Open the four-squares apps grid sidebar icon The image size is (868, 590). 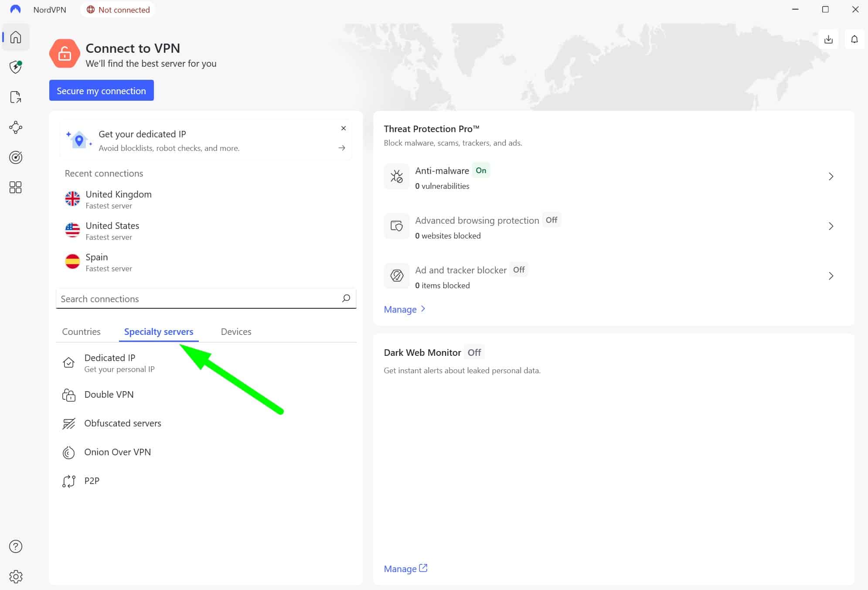click(16, 188)
